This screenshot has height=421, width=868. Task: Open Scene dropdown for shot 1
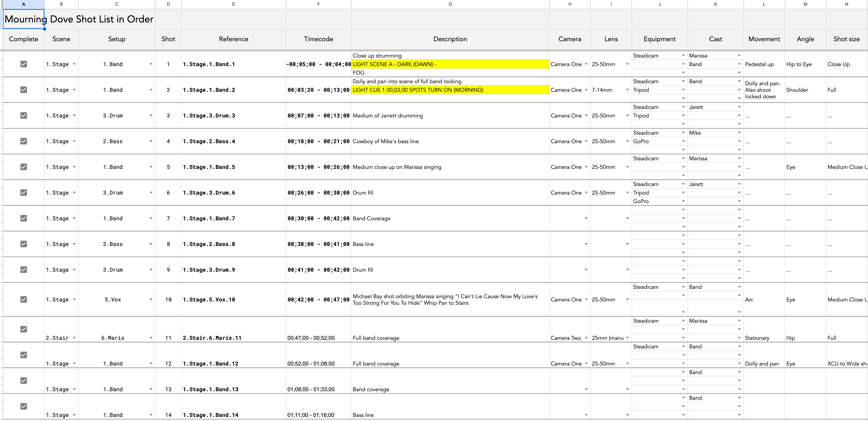tap(74, 64)
